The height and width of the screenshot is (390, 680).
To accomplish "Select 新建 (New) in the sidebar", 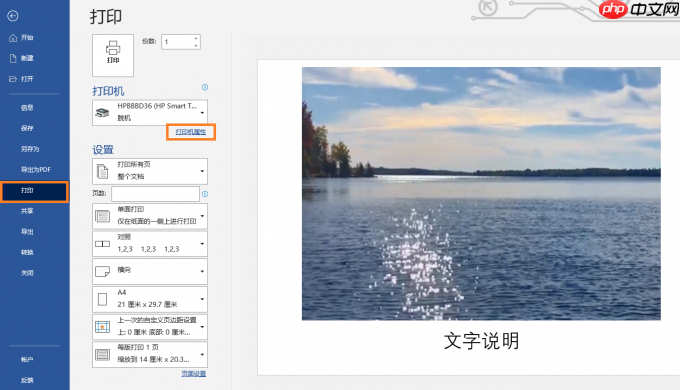I will point(21,58).
